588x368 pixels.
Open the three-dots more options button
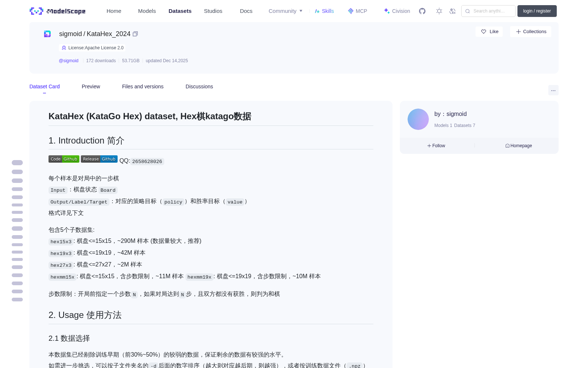click(x=553, y=90)
